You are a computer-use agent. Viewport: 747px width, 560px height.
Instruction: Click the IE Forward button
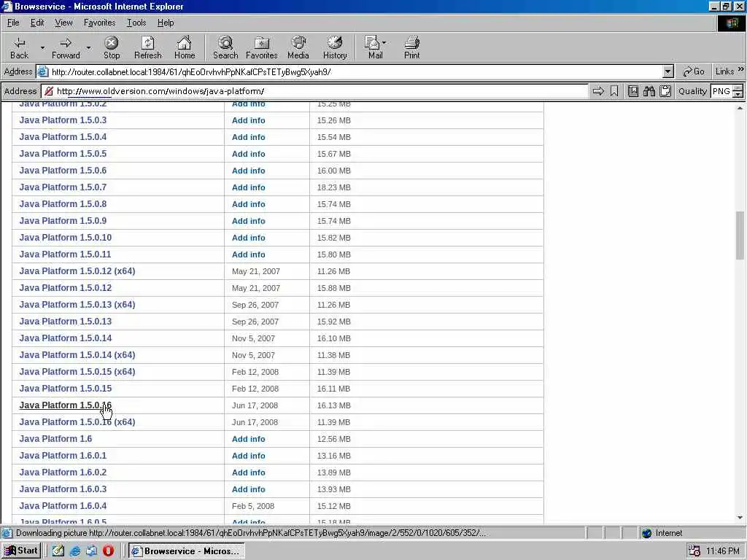pyautogui.click(x=66, y=47)
